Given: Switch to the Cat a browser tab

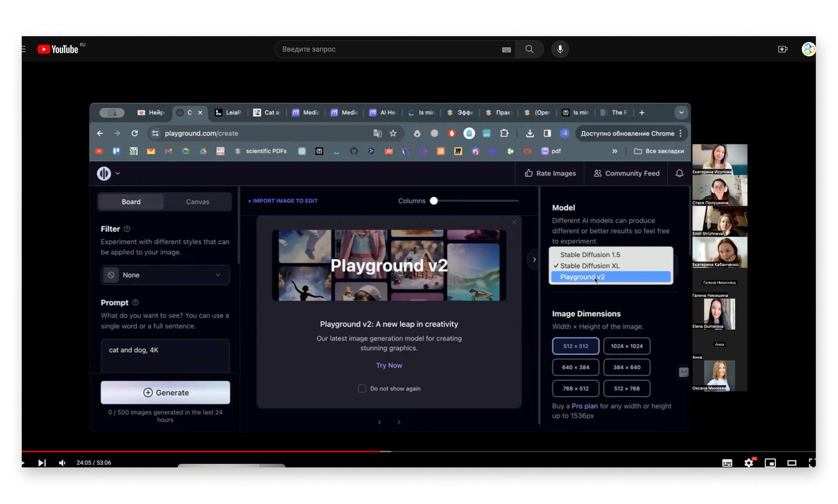Looking at the screenshot, I should tap(267, 113).
